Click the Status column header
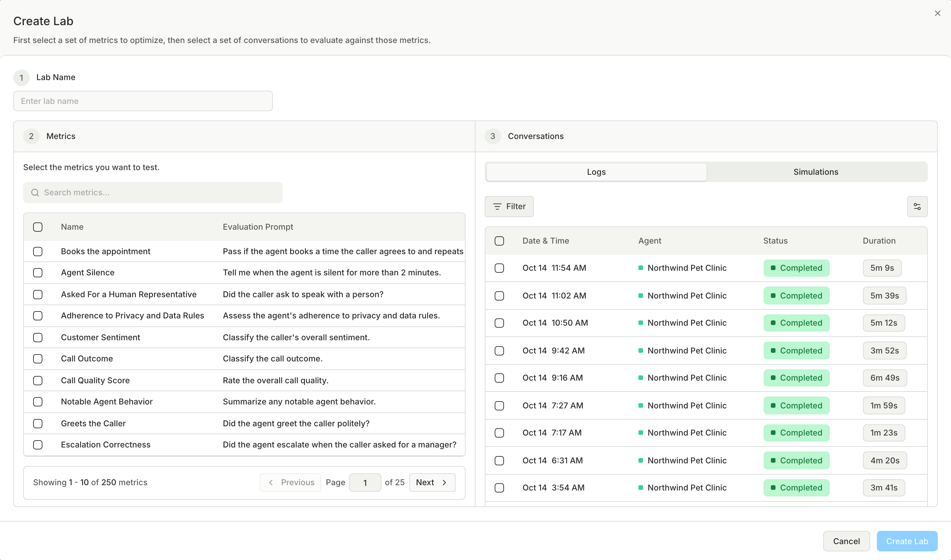Screen dimensions: 951x560 click(x=775, y=241)
